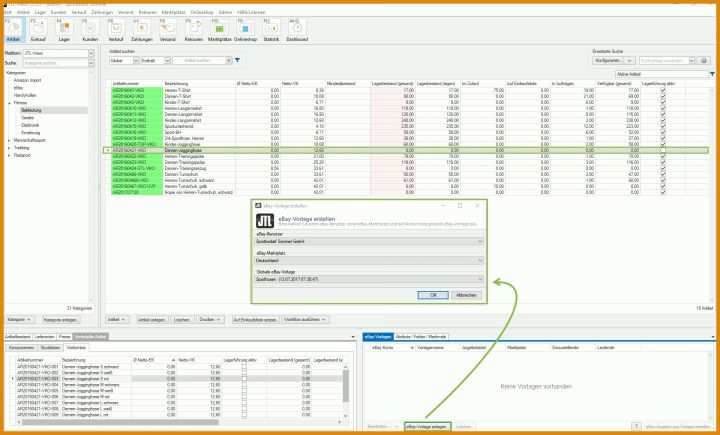Collapse the Fitness category tree node
This screenshot has height=435, width=720.
tap(9, 103)
